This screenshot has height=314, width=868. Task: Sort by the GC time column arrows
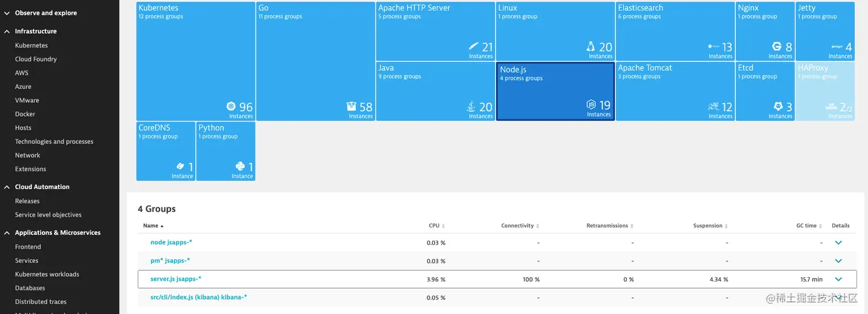tap(820, 226)
